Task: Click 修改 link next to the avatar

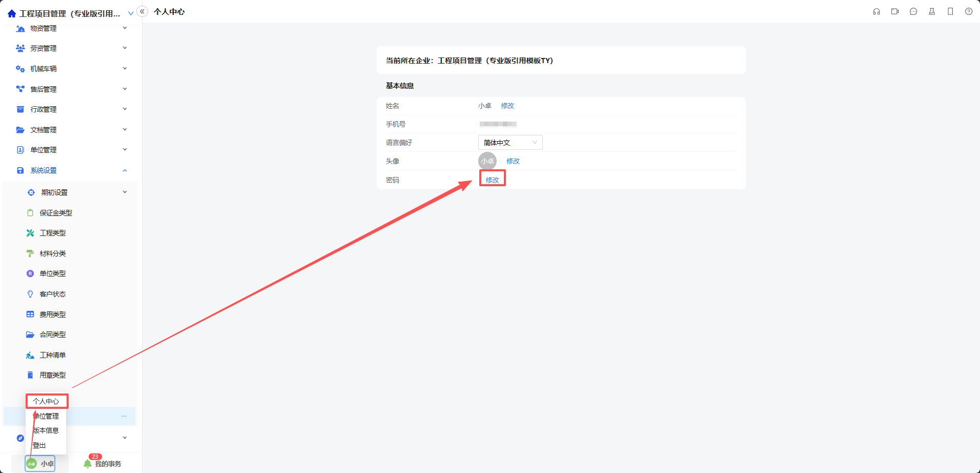Action: tap(513, 161)
